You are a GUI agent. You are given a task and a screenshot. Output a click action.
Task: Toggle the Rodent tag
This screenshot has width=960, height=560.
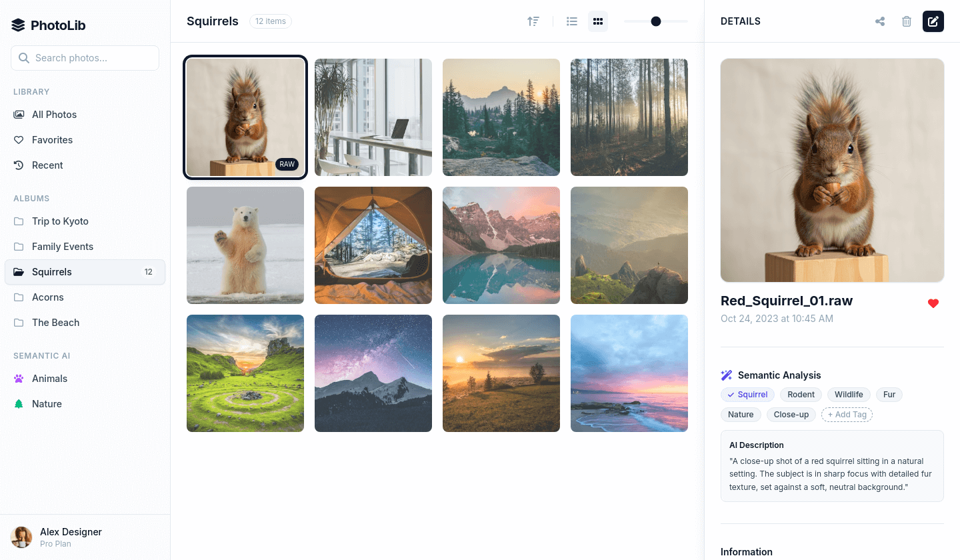click(801, 395)
